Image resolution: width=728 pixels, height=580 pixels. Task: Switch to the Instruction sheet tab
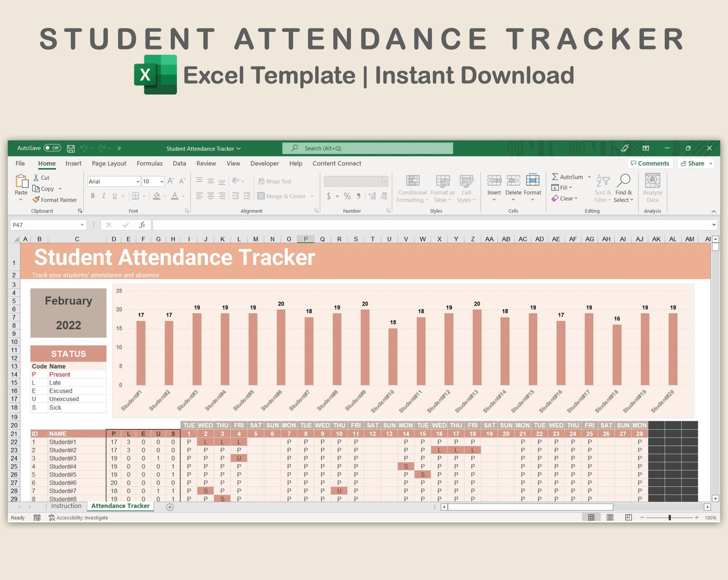66,506
